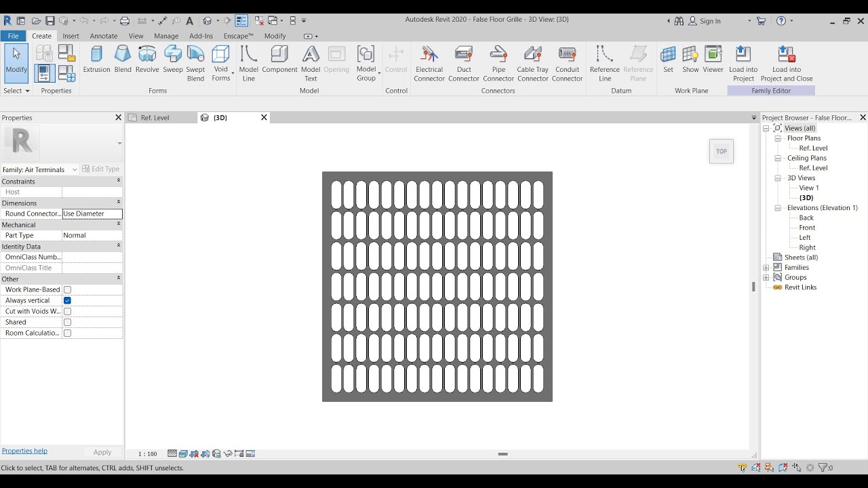Toggle Drag Elements on Selection in status bar
The height and width of the screenshot is (488, 868).
797,468
